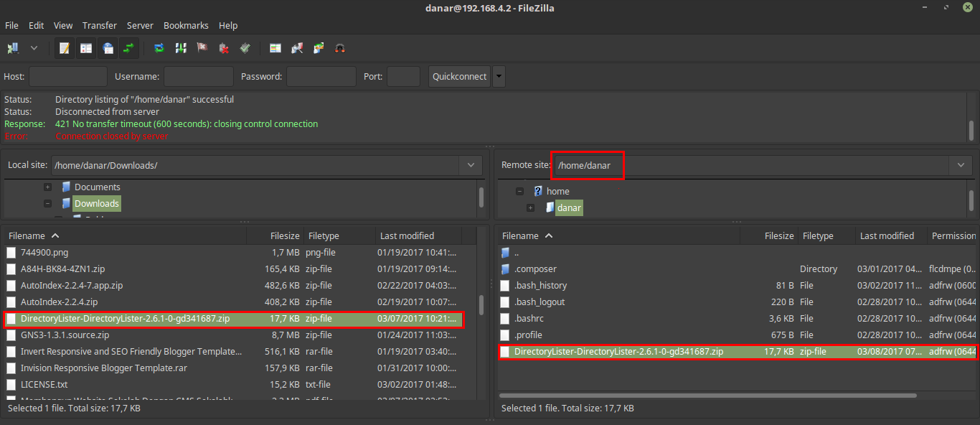Select AutoIndex-2.2.4-7.app.zip file
Viewport: 980px width, 425px height.
coord(72,285)
